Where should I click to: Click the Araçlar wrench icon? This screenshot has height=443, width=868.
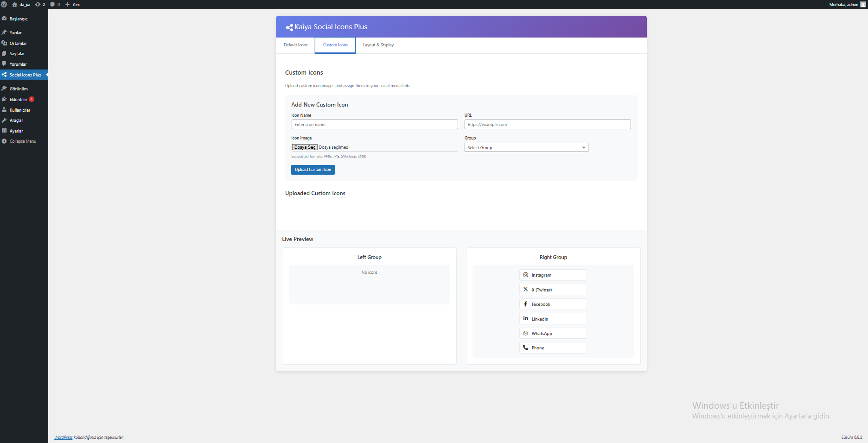[x=4, y=120]
